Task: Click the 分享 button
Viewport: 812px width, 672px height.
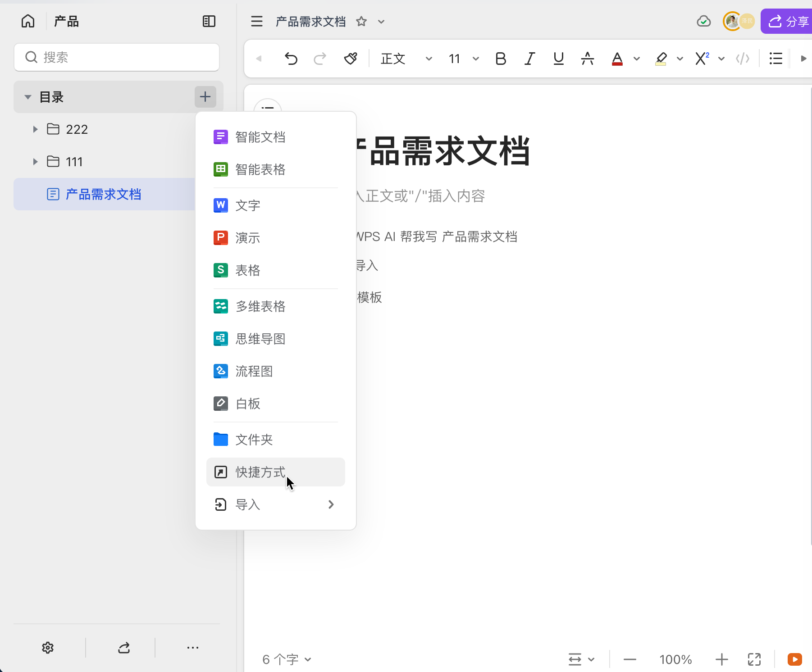Action: [x=787, y=21]
